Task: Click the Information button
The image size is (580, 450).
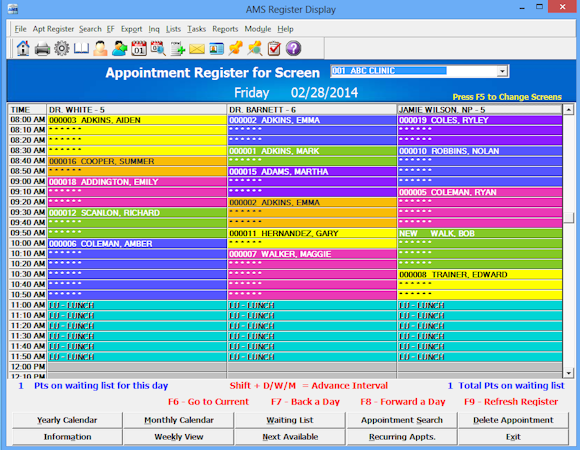Action: coord(67,437)
